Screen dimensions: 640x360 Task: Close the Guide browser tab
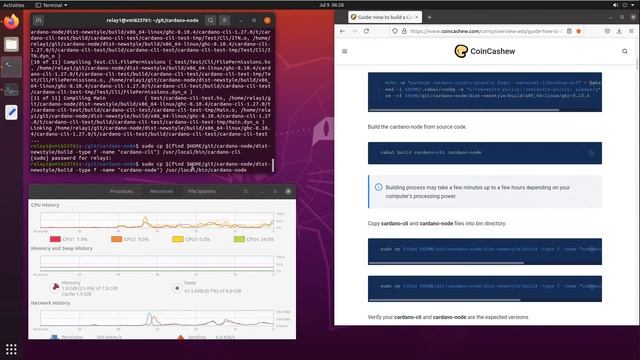click(x=416, y=17)
